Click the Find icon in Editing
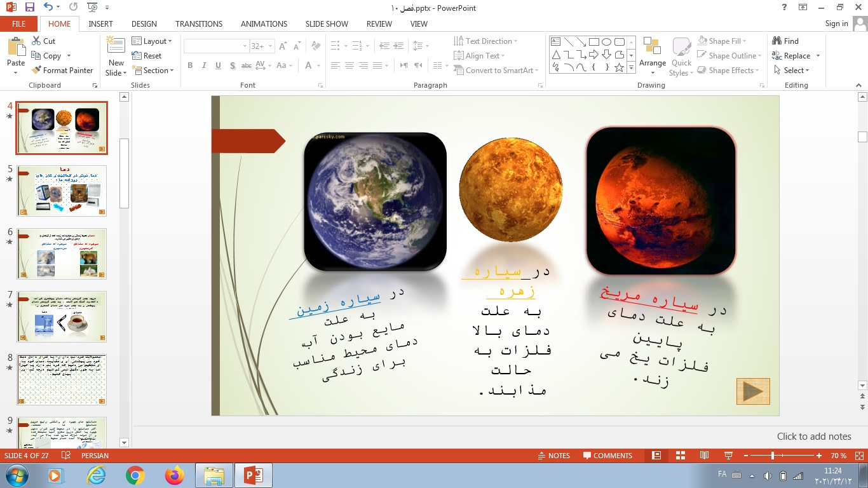Screen dimensions: 868x488 (777, 41)
